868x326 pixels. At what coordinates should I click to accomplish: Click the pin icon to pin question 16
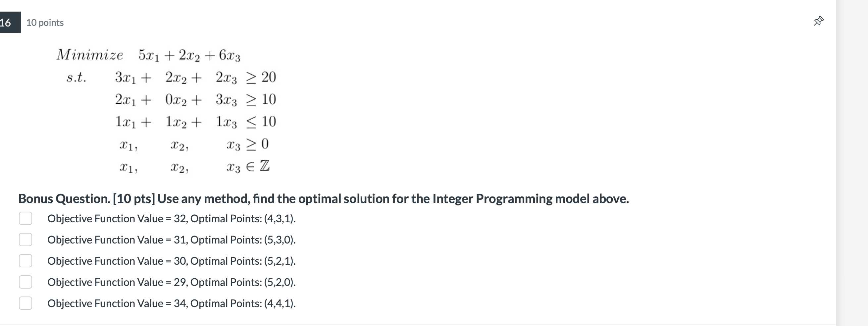(819, 21)
